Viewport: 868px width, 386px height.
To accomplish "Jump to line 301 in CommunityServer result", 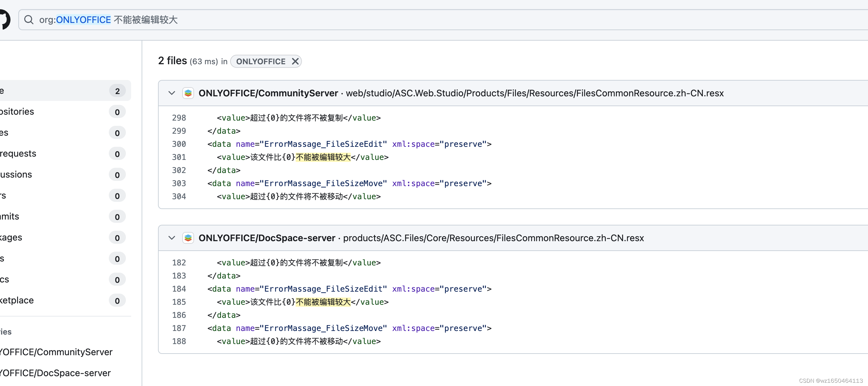I will pos(179,157).
